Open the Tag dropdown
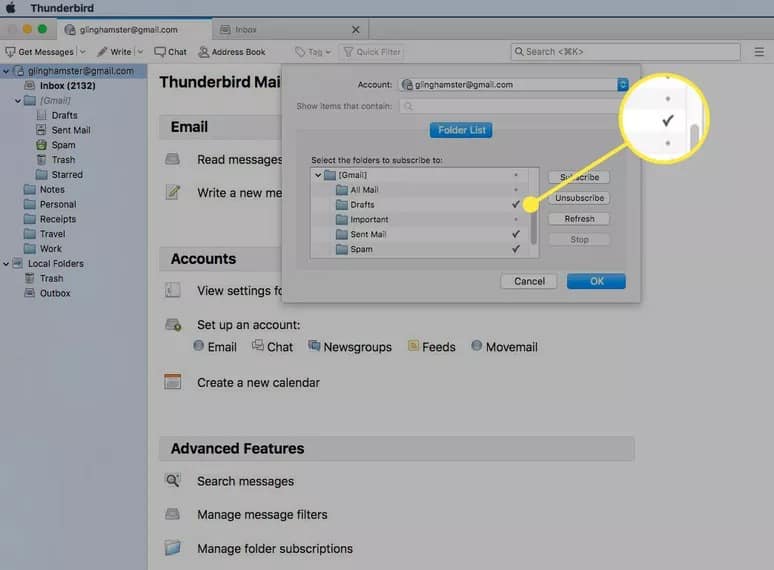Screen dimensions: 774x570 point(313,52)
